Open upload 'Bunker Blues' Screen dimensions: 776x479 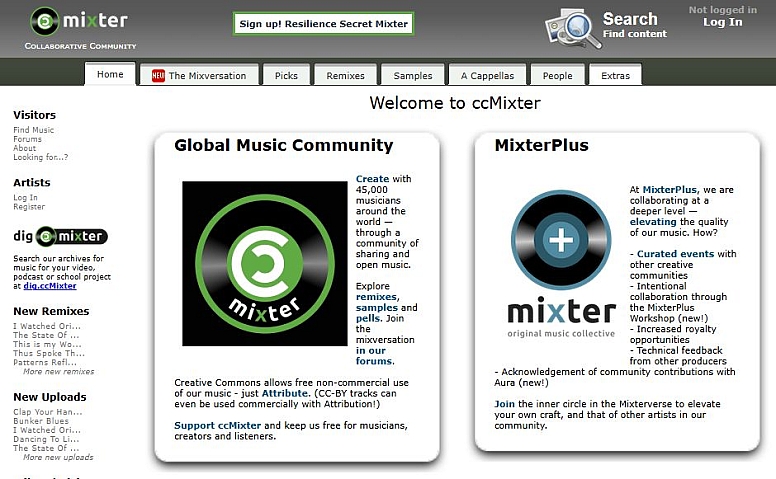[41, 421]
